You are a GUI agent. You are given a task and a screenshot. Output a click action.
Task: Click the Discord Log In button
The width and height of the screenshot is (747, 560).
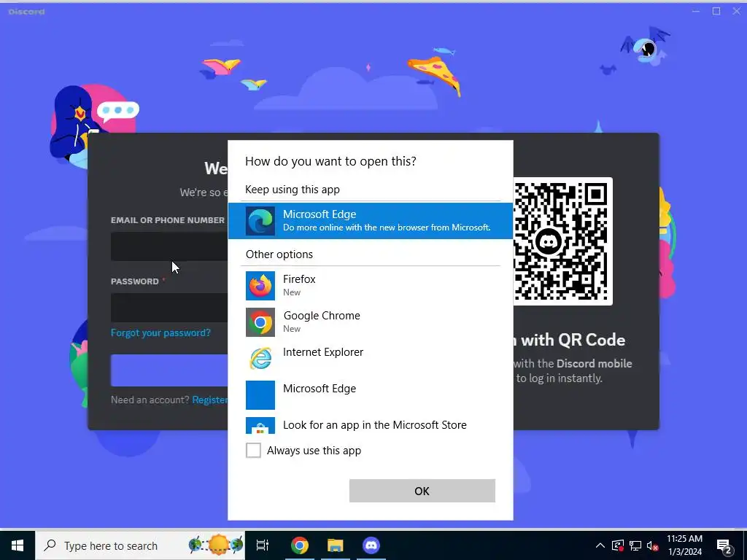(169, 370)
